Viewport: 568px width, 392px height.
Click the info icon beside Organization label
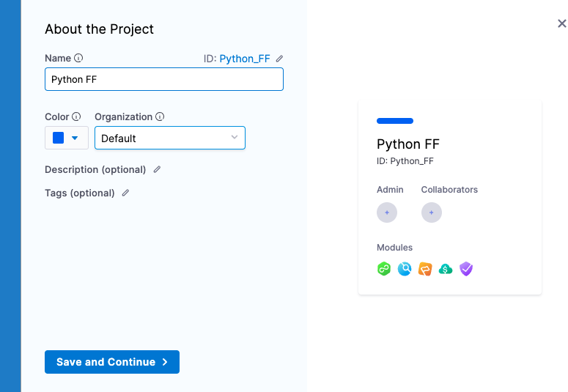[x=160, y=117]
